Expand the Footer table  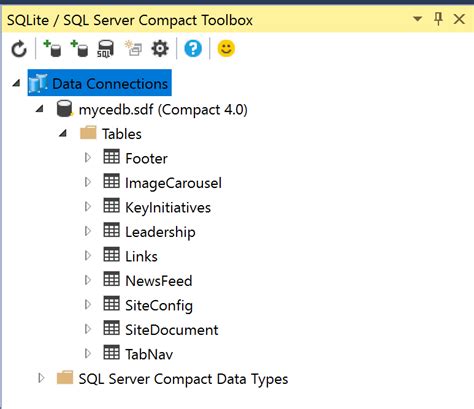(x=88, y=158)
